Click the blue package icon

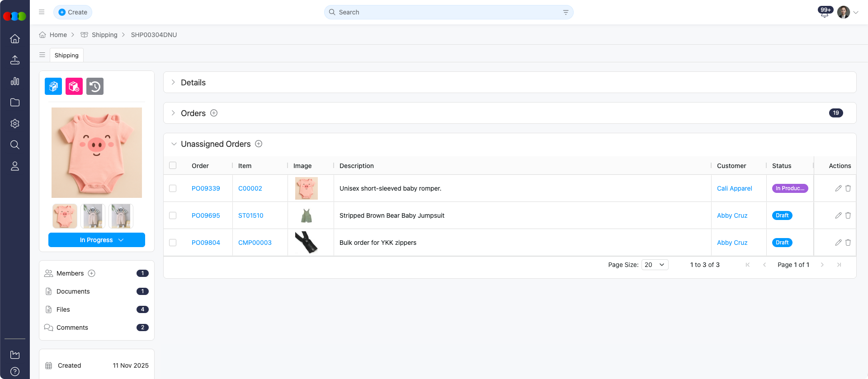[53, 86]
